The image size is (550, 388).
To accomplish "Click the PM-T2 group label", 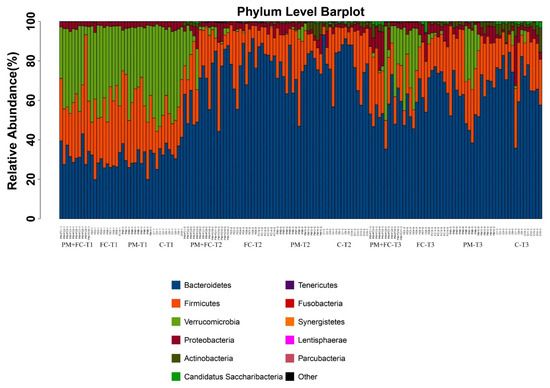I will tap(300, 245).
